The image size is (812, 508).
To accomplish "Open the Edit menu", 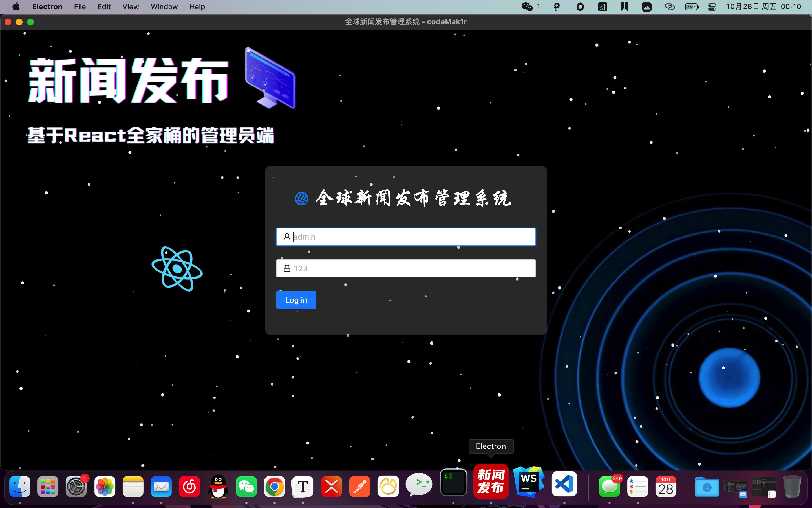I will pos(104,7).
